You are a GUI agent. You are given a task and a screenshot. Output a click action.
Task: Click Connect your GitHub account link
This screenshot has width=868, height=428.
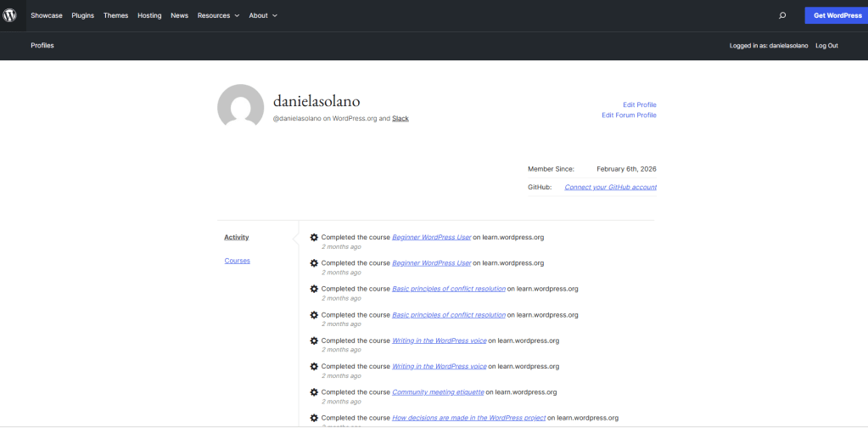click(x=610, y=187)
